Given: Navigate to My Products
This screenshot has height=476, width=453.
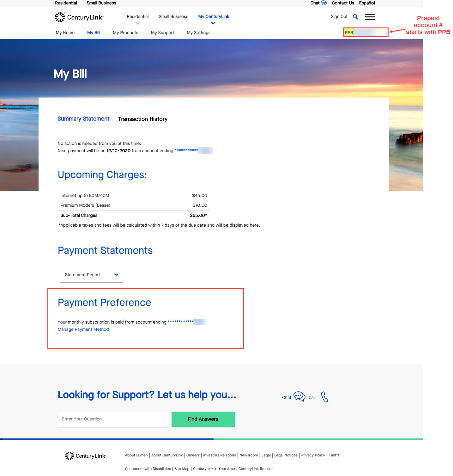Looking at the screenshot, I should coord(125,33).
